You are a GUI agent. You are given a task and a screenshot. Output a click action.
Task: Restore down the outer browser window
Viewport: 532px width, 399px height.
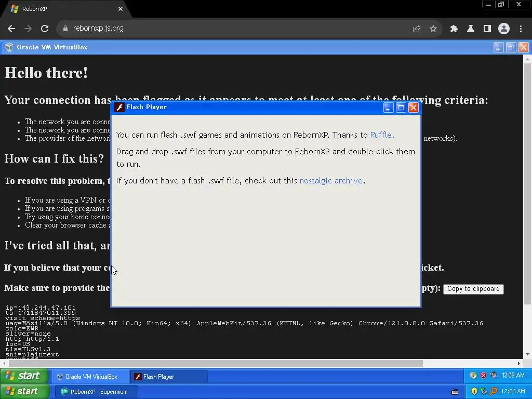point(501,5)
